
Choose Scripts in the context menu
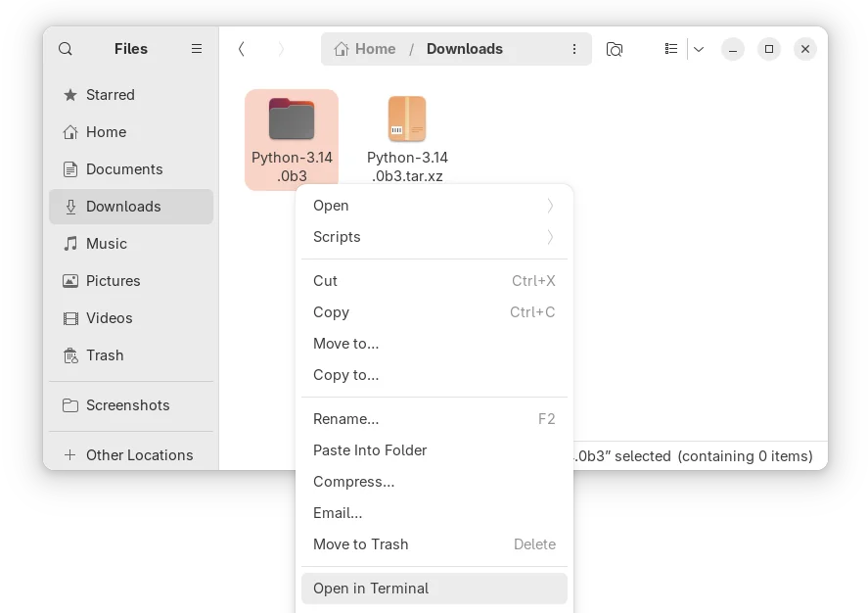pos(434,237)
